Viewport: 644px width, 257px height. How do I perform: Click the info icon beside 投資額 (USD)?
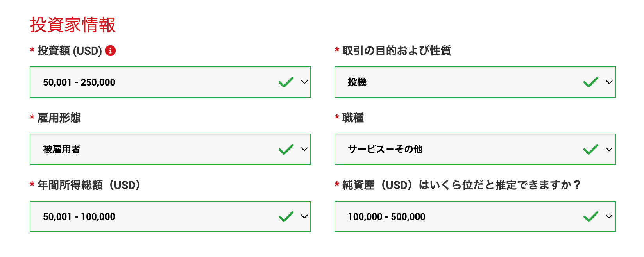point(110,51)
